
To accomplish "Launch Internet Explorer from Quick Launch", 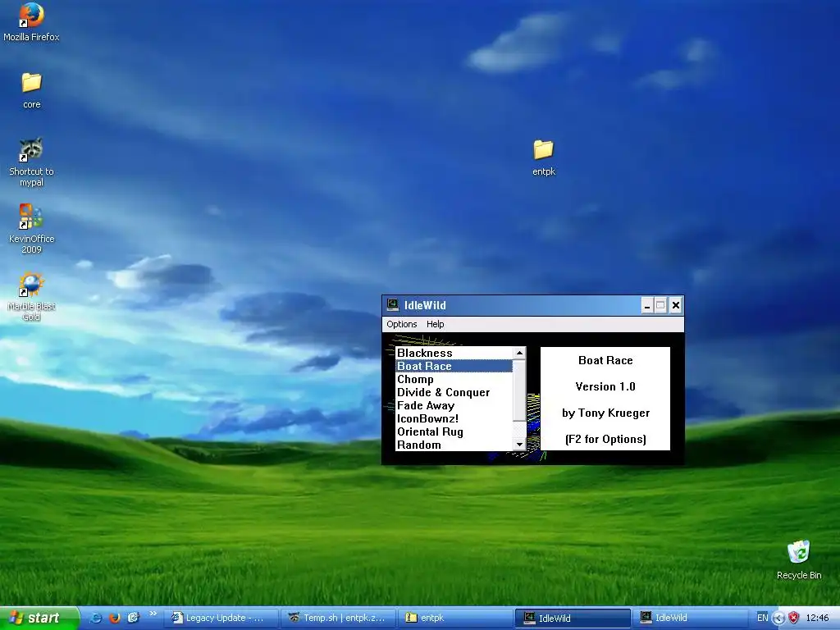I will click(x=96, y=618).
